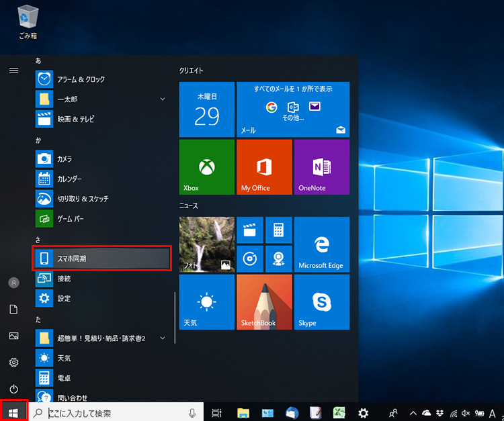The width and height of the screenshot is (504, 421).
Task: Open the SketchBook tile
Action: tap(264, 301)
